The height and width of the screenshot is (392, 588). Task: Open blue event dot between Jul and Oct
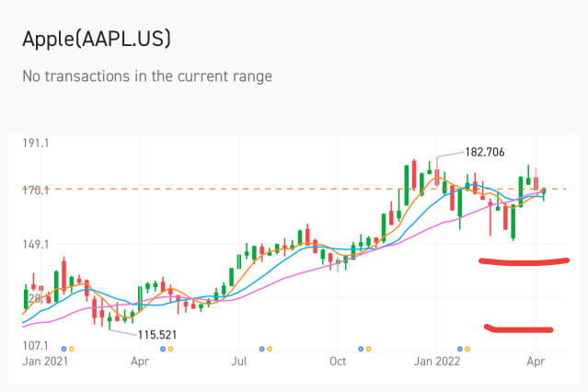pyautogui.click(x=261, y=349)
